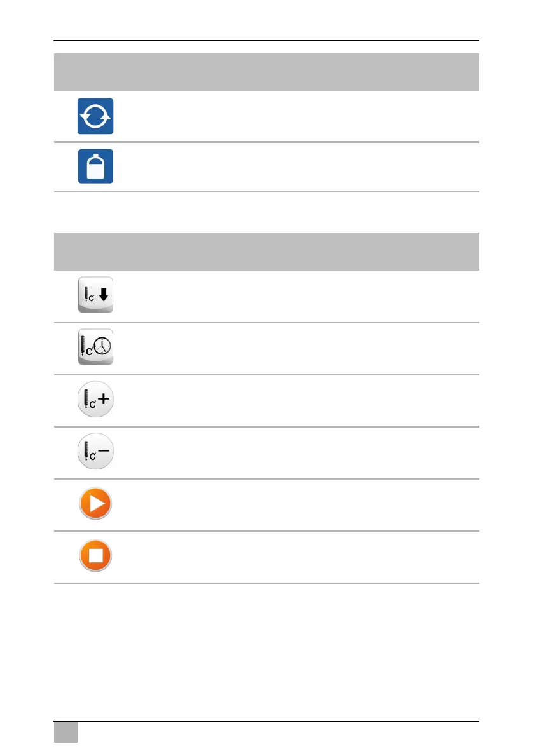Click the blue circular arrows refresh icon
The height and width of the screenshot is (756, 534).
point(95,116)
